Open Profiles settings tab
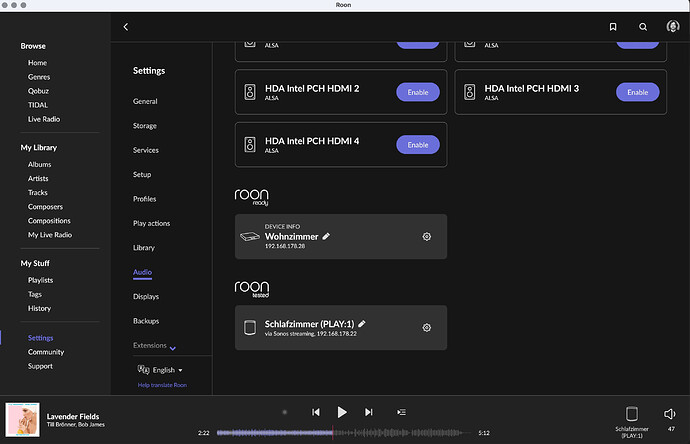The width and height of the screenshot is (690, 444). 144,199
